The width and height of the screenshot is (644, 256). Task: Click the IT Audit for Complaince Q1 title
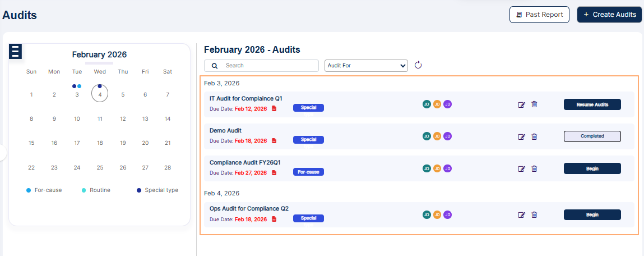coord(245,98)
